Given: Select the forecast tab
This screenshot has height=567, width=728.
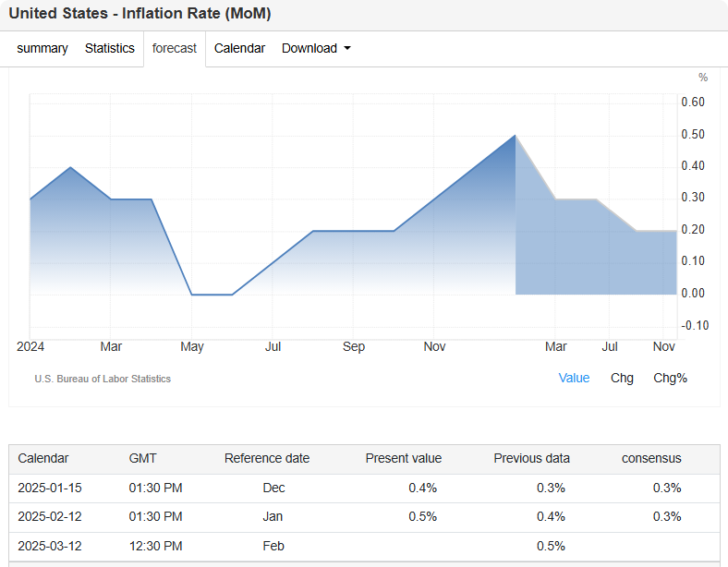Looking at the screenshot, I should tap(175, 48).
